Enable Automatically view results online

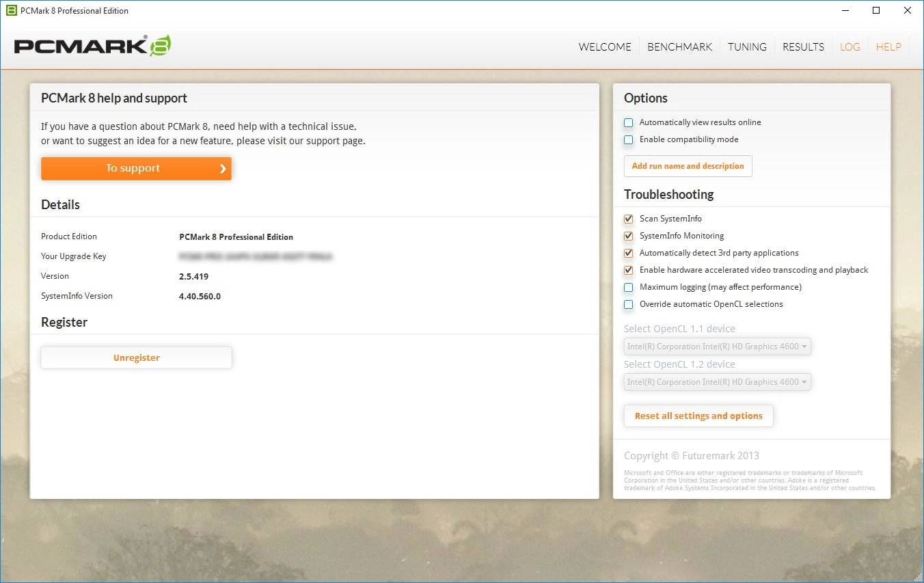pos(629,123)
